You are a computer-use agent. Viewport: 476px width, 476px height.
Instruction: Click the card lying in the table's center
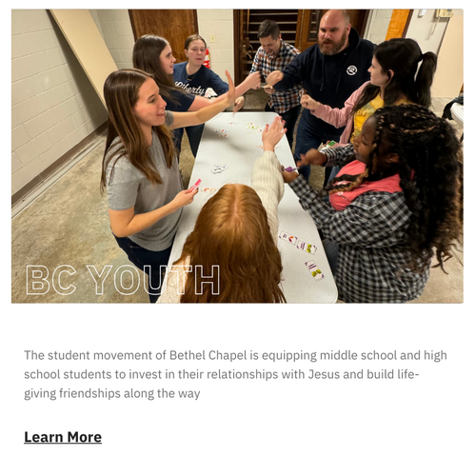pyautogui.click(x=219, y=169)
